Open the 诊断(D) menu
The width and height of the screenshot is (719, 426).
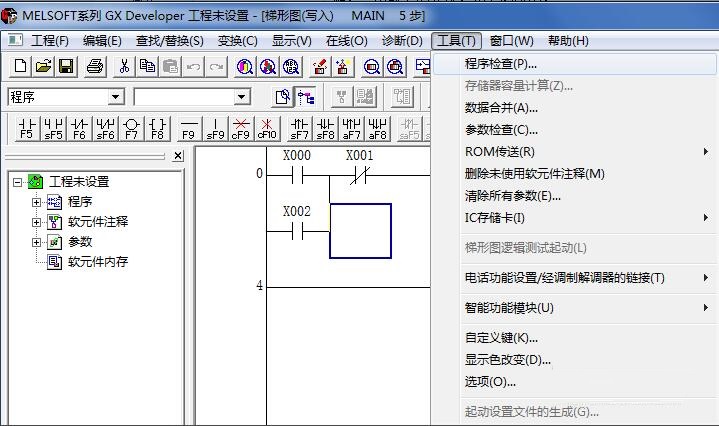(x=402, y=41)
